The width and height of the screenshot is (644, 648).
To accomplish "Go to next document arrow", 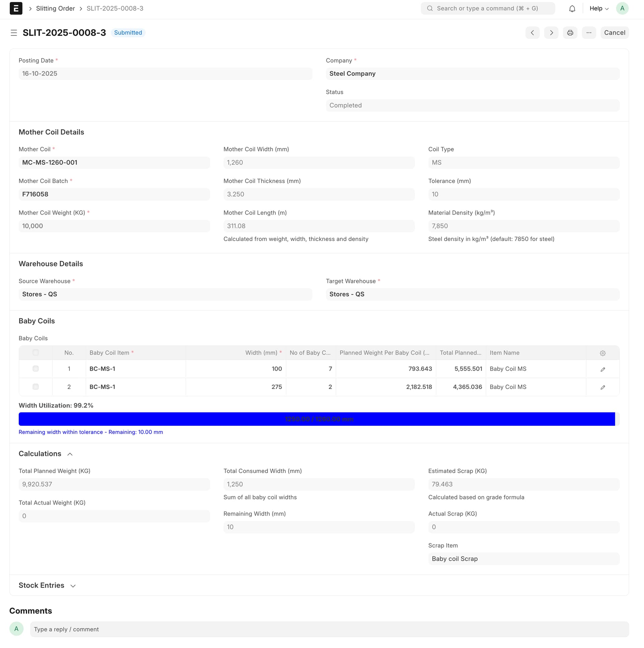I will (551, 33).
